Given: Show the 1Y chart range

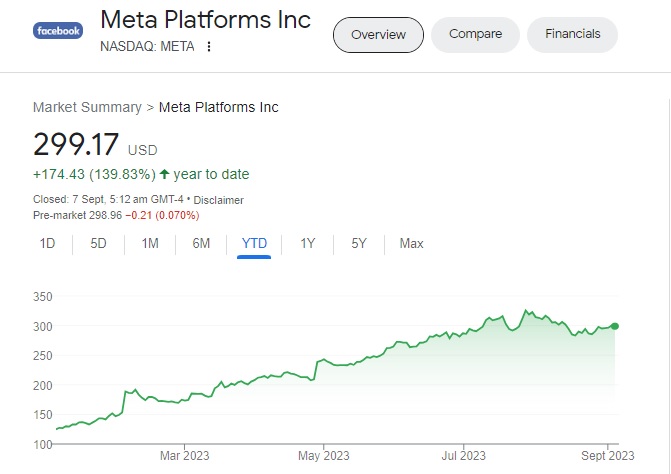Looking at the screenshot, I should [308, 243].
